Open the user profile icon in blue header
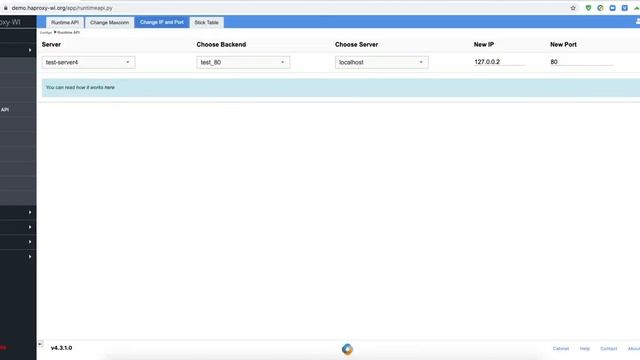Screen dimensions: 640x360 point(638,22)
